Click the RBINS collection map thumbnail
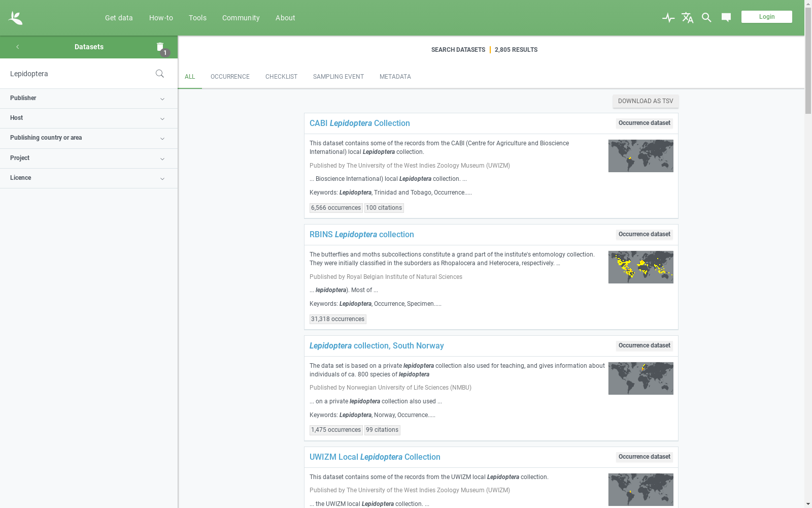This screenshot has width=812, height=508. coord(641,267)
